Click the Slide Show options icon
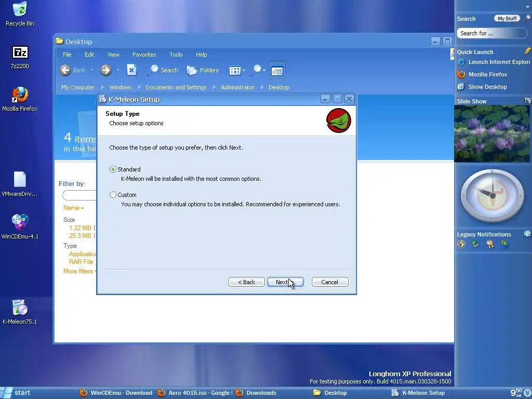This screenshot has height=399, width=532. (x=527, y=101)
